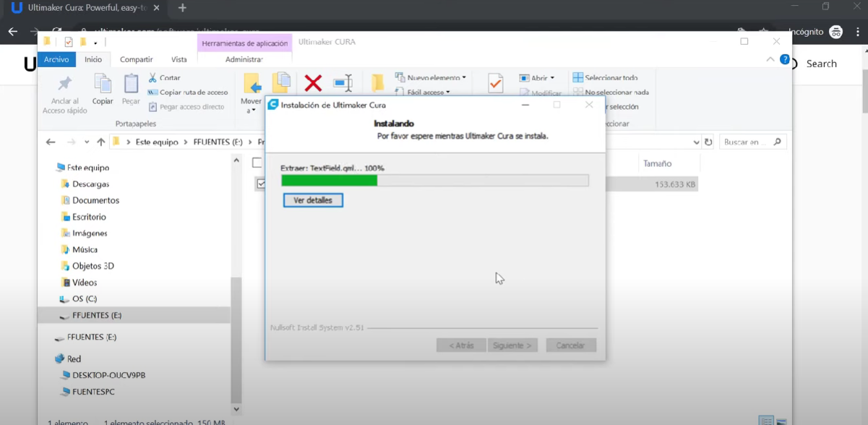Screen dimensions: 868x425
Task: Open quick access toolbar customize dropdown
Action: click(x=95, y=43)
